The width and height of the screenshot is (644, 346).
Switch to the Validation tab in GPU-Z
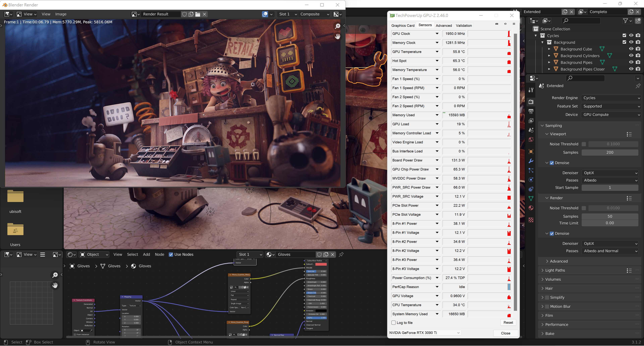[x=464, y=25]
